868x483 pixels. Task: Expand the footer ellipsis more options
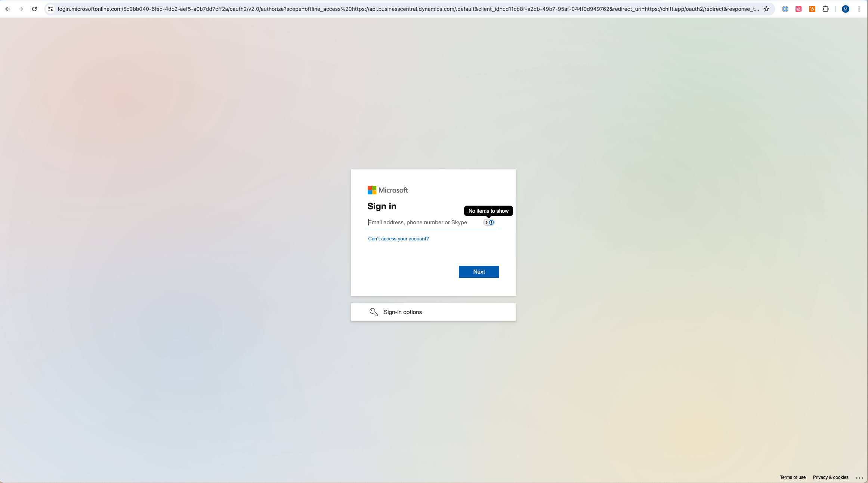pyautogui.click(x=859, y=478)
